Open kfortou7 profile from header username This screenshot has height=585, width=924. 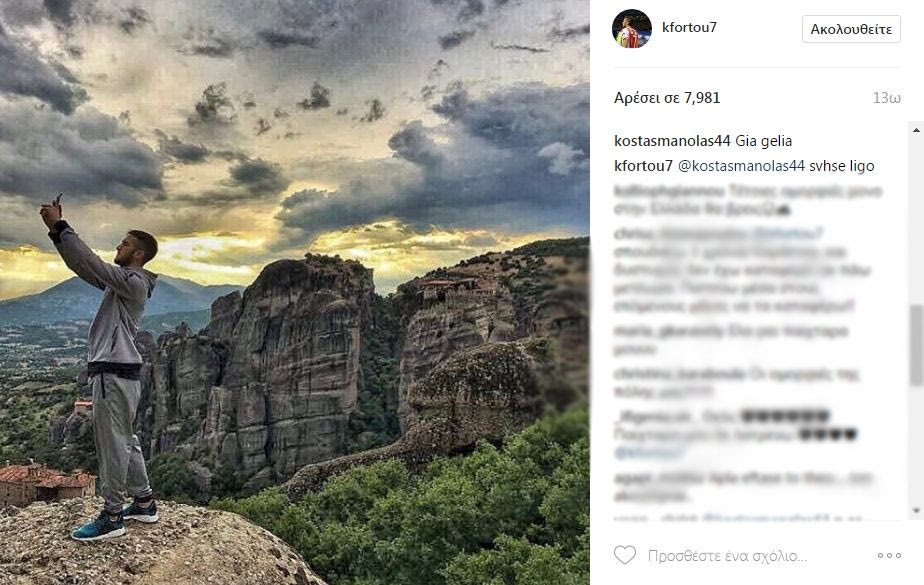coord(689,28)
